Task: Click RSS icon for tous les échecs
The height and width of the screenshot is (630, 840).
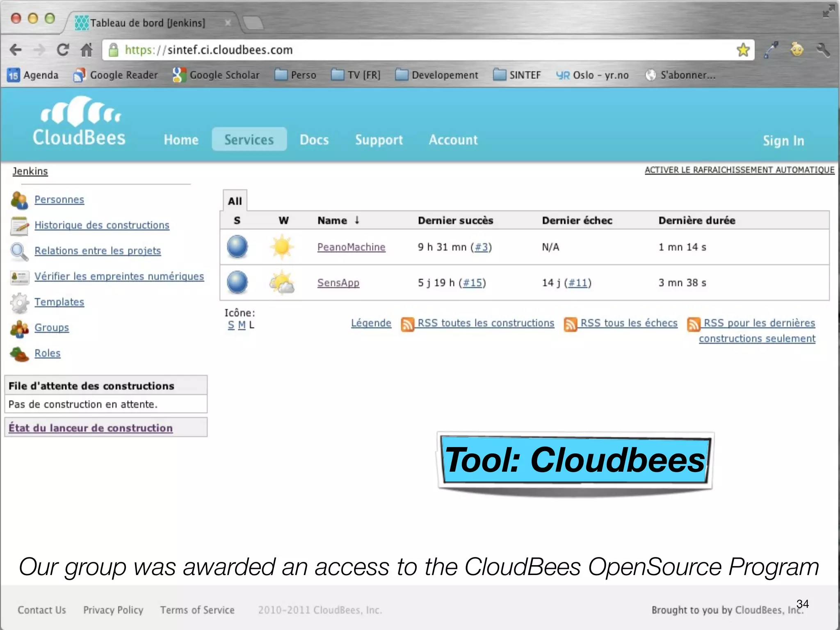Action: pos(570,324)
